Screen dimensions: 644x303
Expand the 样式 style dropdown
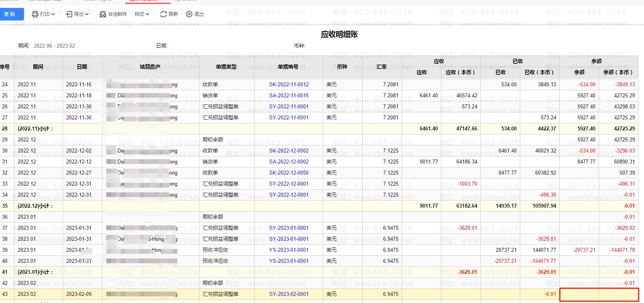coord(142,14)
